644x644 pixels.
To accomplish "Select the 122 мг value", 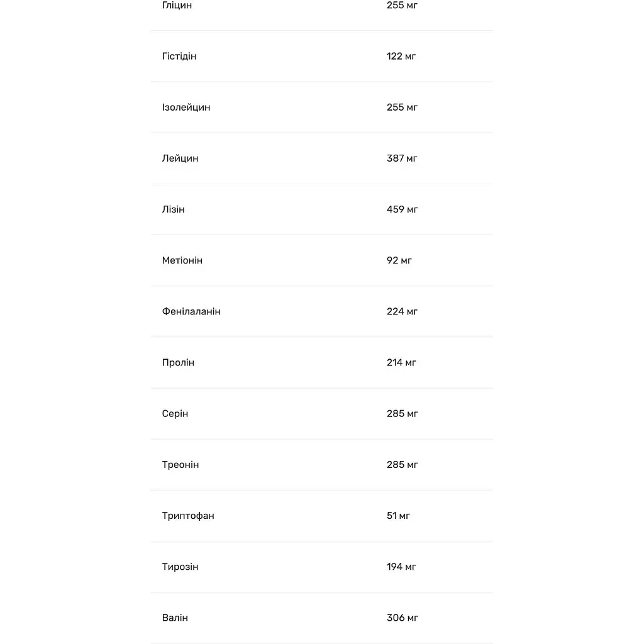I will point(401,56).
